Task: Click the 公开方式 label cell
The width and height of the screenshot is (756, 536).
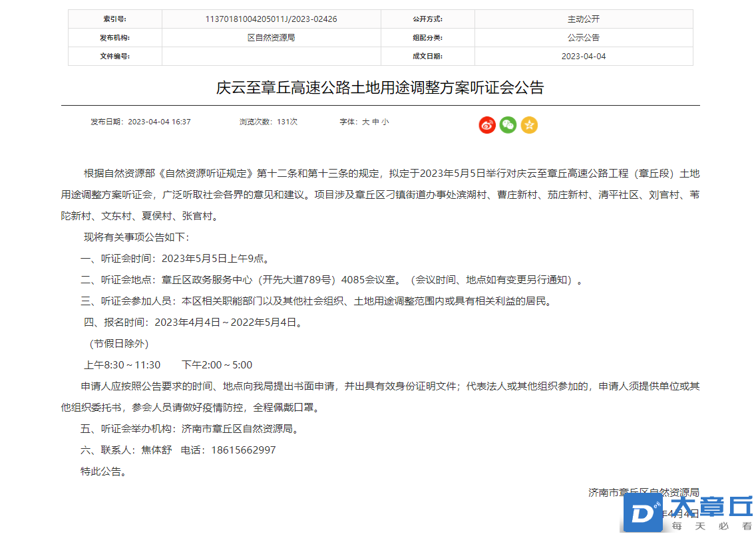Action: coord(428,19)
